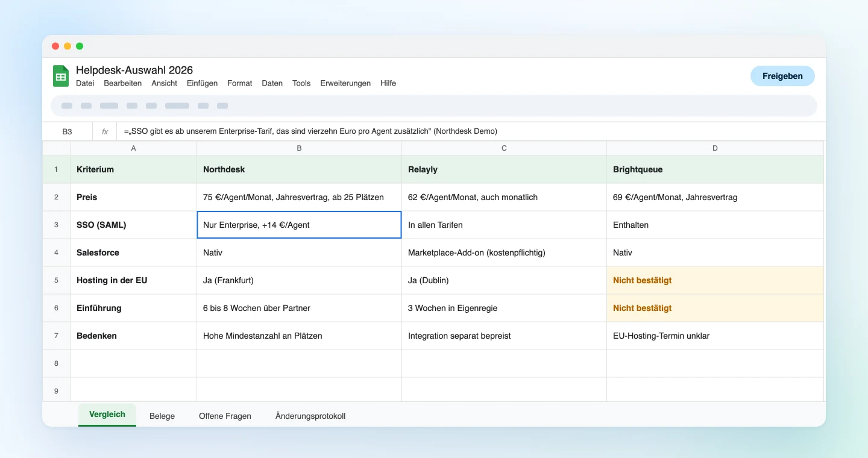Select the Salesforce criterion cell
Viewport: 868px width, 458px height.
pyautogui.click(x=134, y=253)
